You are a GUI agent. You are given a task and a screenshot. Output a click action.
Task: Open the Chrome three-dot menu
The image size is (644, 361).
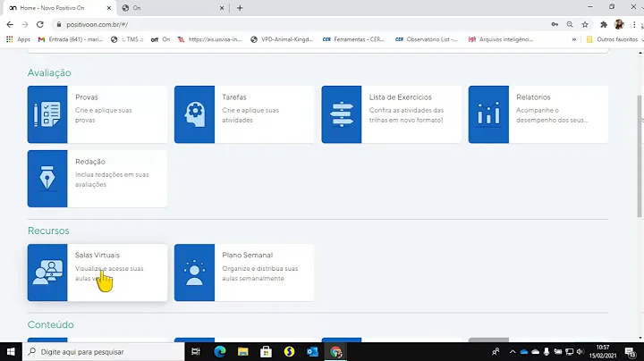pos(634,25)
